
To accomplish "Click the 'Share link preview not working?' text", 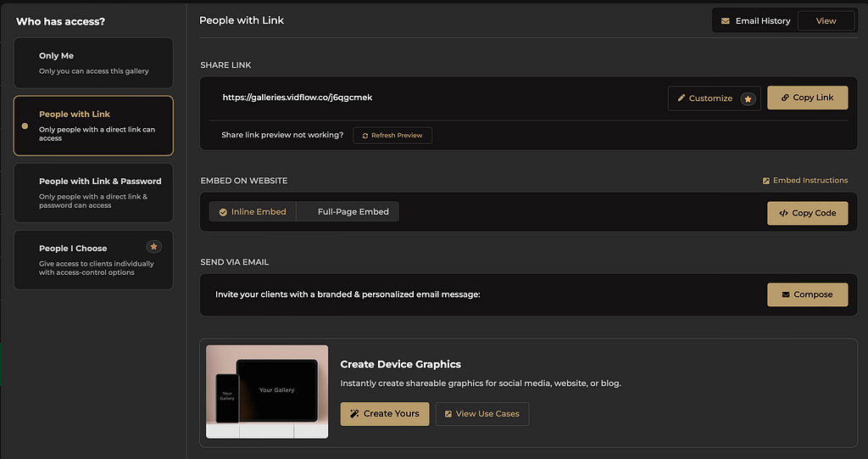I will coord(282,135).
